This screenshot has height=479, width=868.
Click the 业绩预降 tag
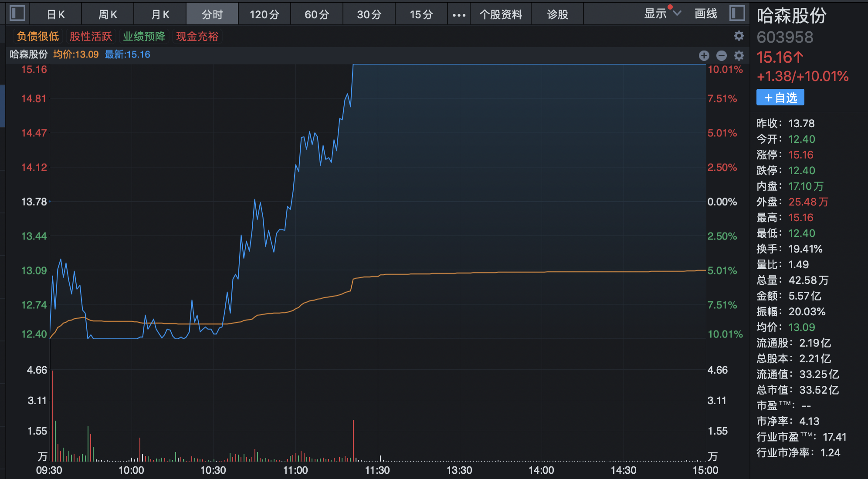[x=144, y=36]
